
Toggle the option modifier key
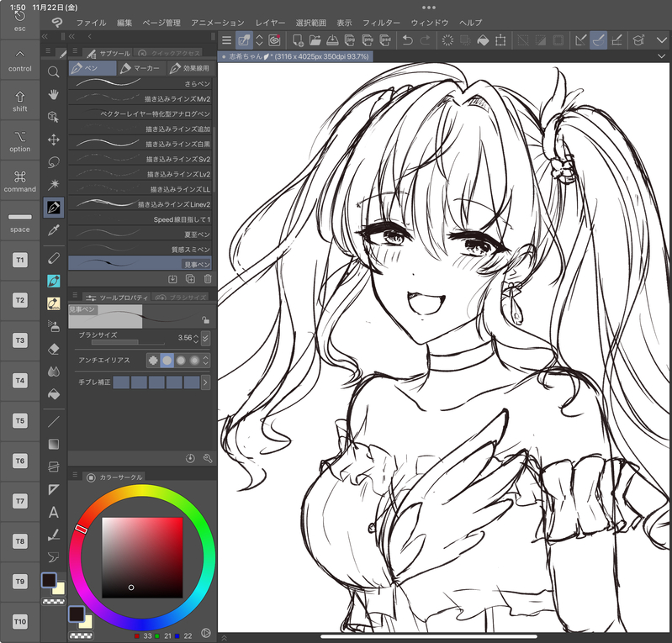click(19, 141)
